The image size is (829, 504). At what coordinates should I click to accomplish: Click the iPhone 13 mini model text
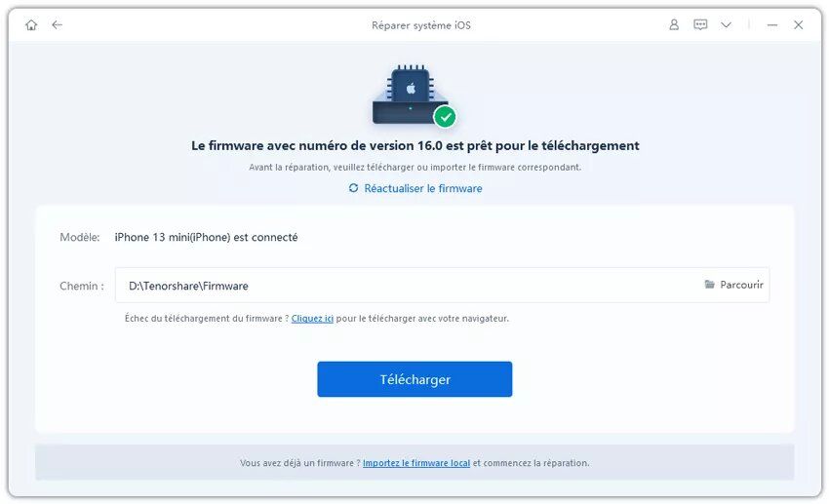pyautogui.click(x=206, y=237)
